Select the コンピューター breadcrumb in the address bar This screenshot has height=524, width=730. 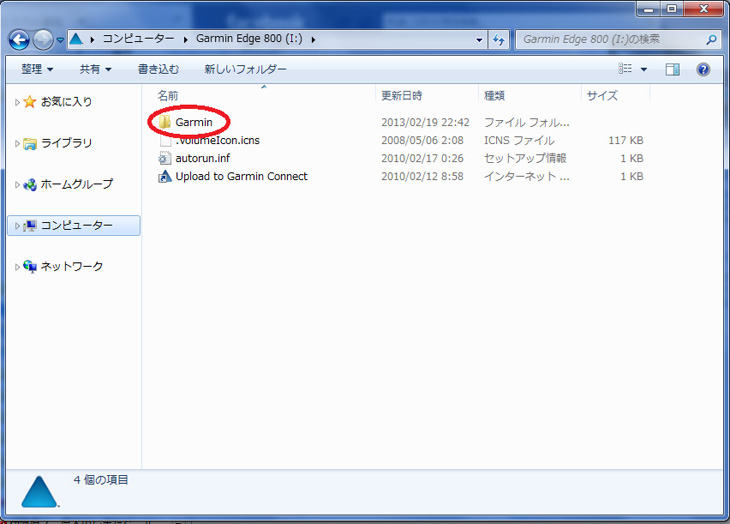(138, 39)
